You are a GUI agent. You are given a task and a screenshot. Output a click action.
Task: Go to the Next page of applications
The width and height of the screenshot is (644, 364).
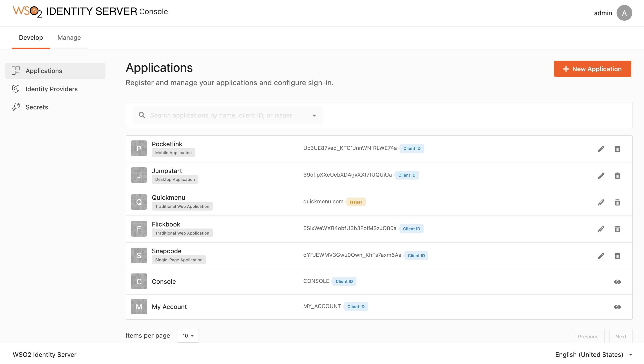pyautogui.click(x=621, y=336)
